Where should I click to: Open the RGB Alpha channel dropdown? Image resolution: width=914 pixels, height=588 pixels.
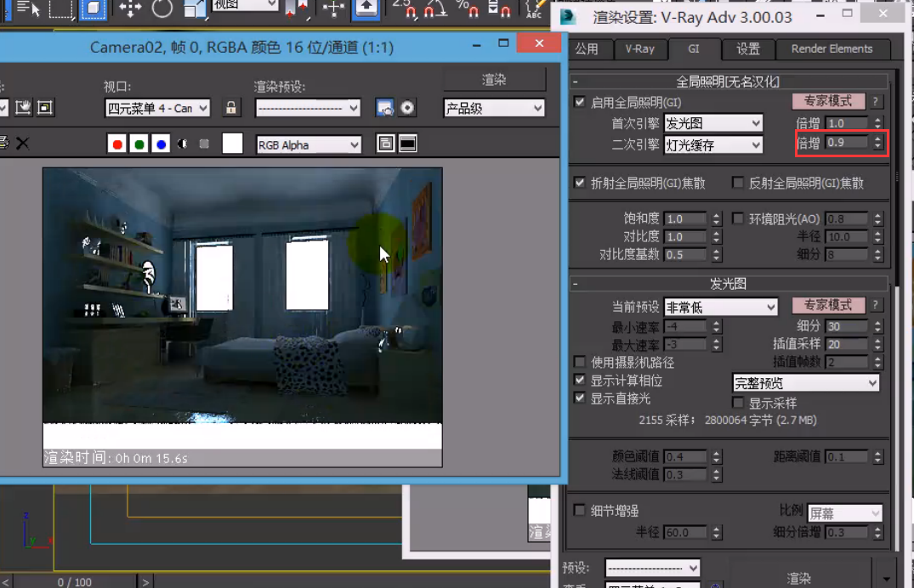[309, 144]
